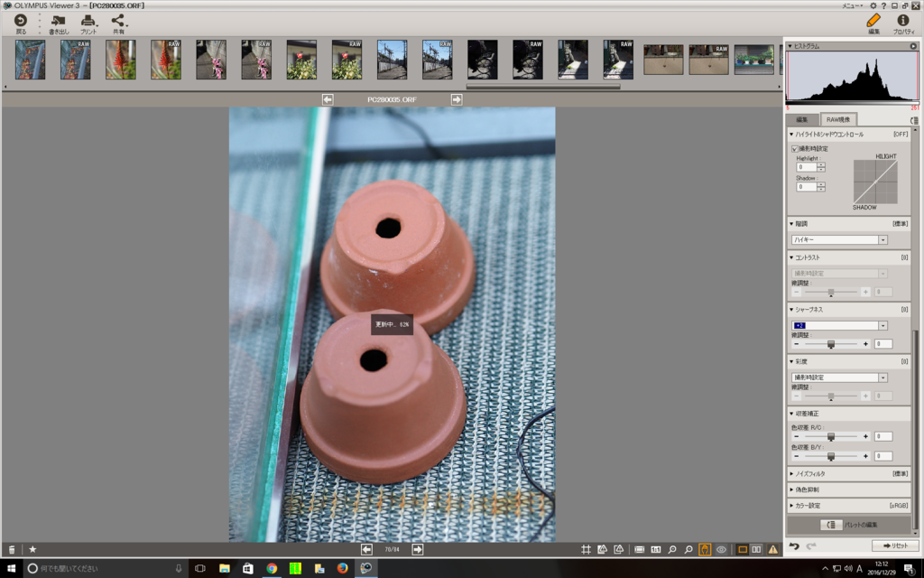This screenshot has height=578, width=924.
Task: Undo the last edit in palette
Action: pos(794,546)
